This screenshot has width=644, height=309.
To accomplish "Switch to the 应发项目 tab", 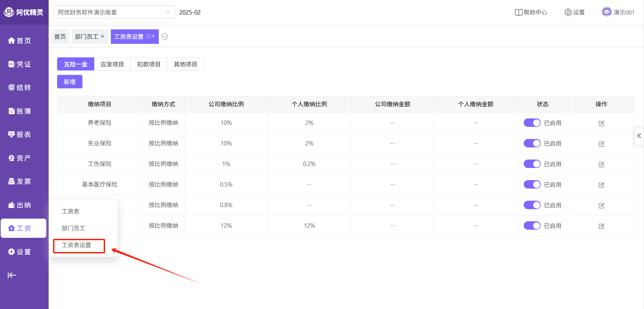I will [x=112, y=64].
